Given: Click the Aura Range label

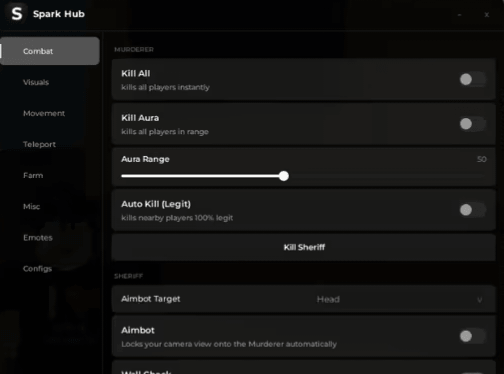Looking at the screenshot, I should tap(145, 159).
